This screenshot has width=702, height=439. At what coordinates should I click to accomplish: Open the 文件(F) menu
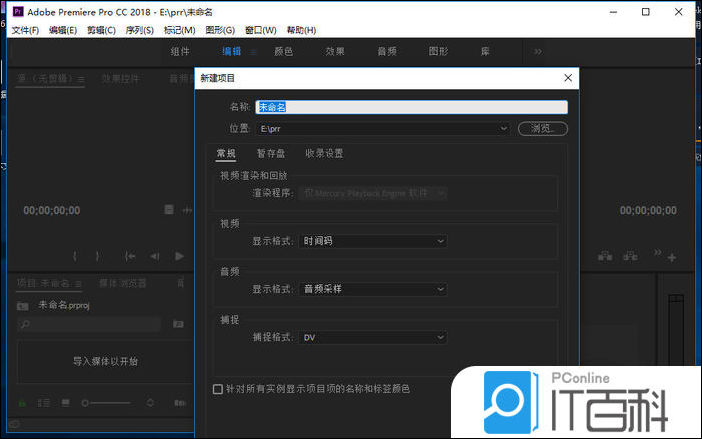click(25, 30)
